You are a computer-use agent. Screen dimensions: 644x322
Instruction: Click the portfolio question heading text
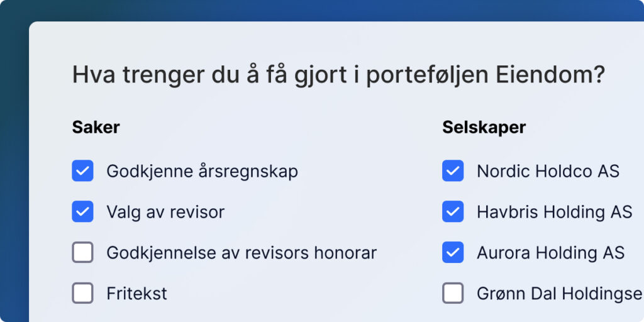pyautogui.click(x=338, y=75)
